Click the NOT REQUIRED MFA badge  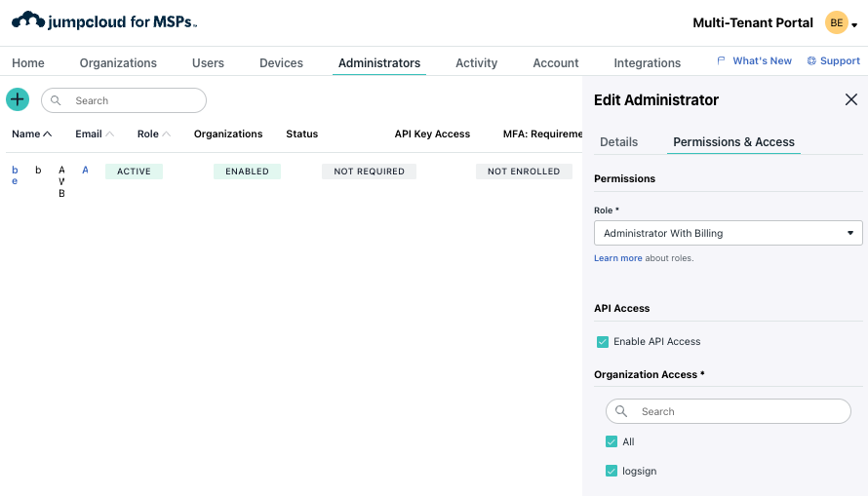pos(370,172)
